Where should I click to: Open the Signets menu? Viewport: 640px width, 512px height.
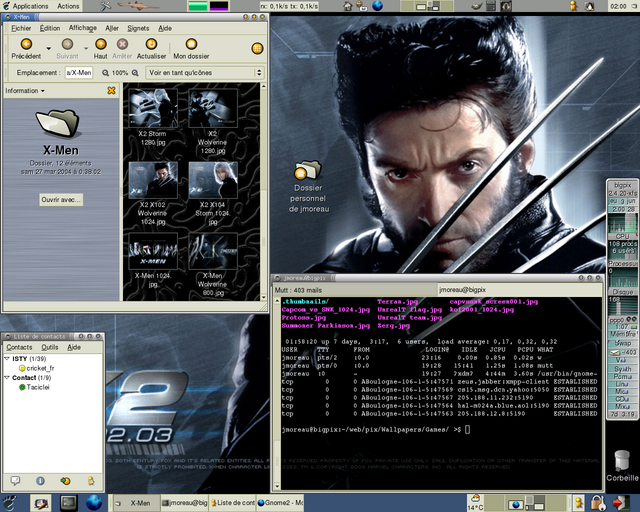tap(138, 28)
